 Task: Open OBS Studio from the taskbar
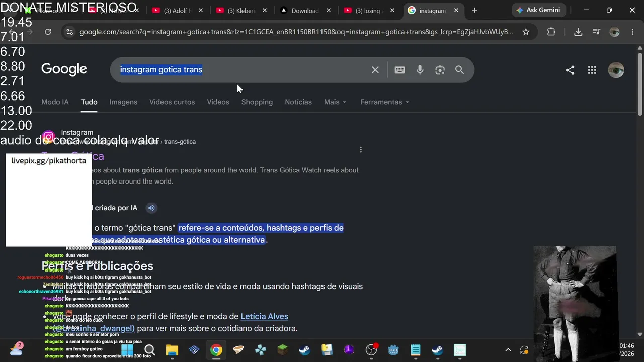pyautogui.click(x=371, y=350)
